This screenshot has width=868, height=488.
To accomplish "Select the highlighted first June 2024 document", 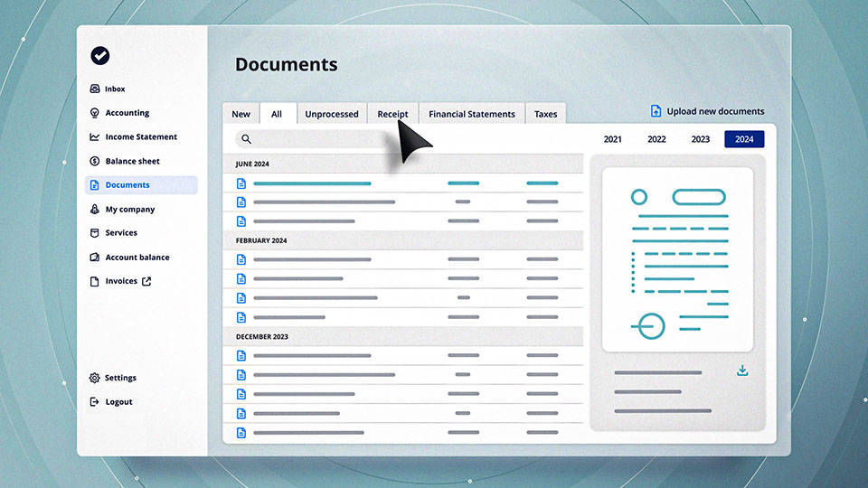I will click(312, 183).
